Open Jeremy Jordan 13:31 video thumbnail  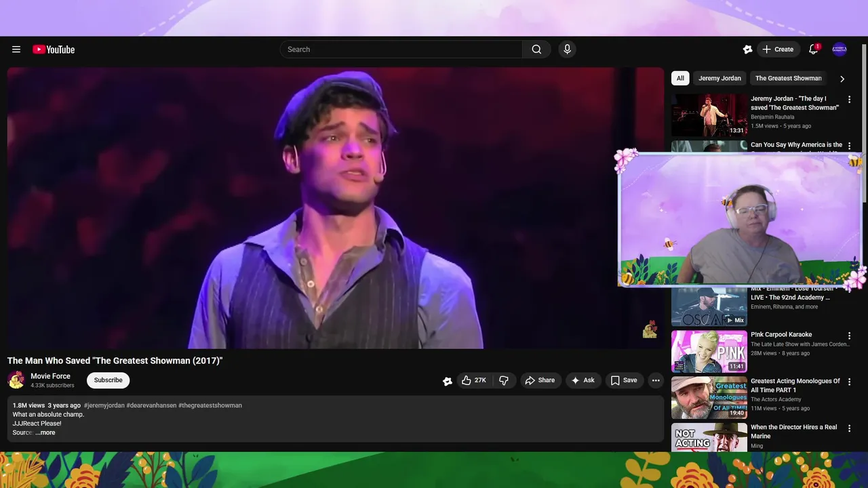[x=709, y=115]
